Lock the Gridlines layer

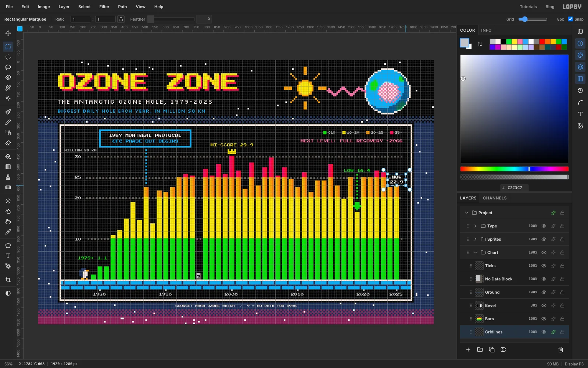[562, 332]
